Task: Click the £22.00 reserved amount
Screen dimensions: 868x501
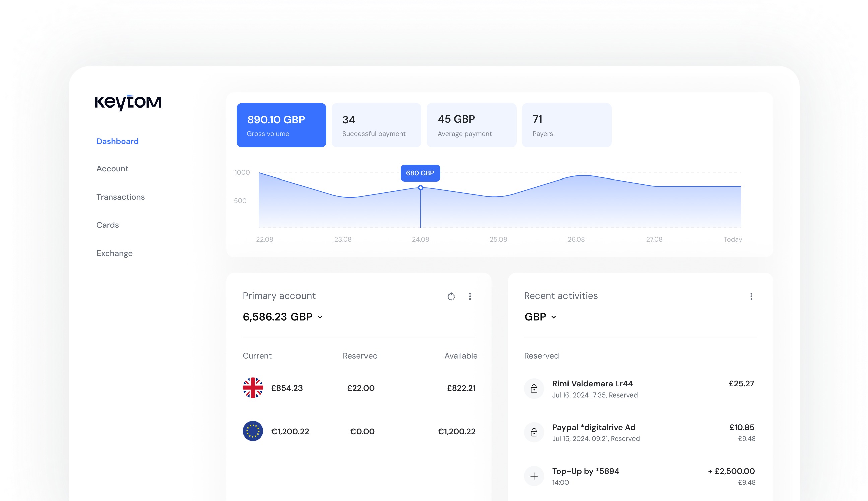Action: pos(361,388)
